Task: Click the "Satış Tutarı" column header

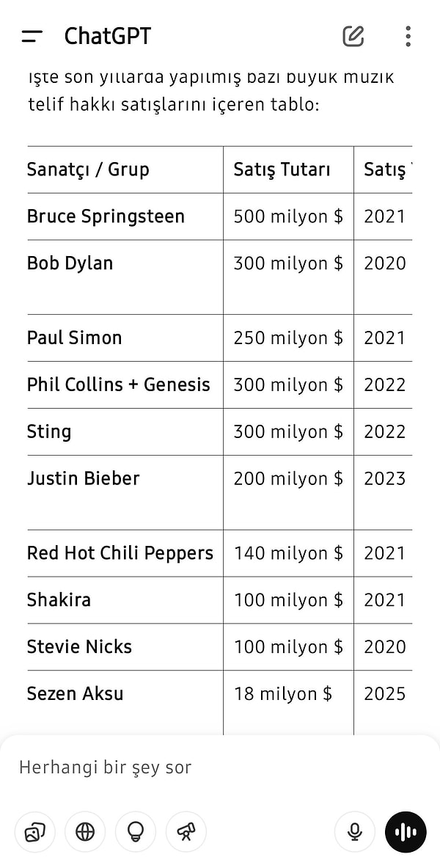Action: (x=282, y=169)
